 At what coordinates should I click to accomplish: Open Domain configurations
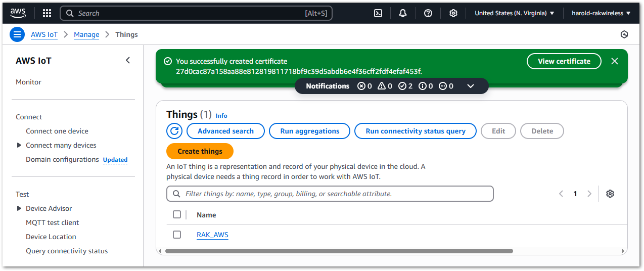pos(62,159)
